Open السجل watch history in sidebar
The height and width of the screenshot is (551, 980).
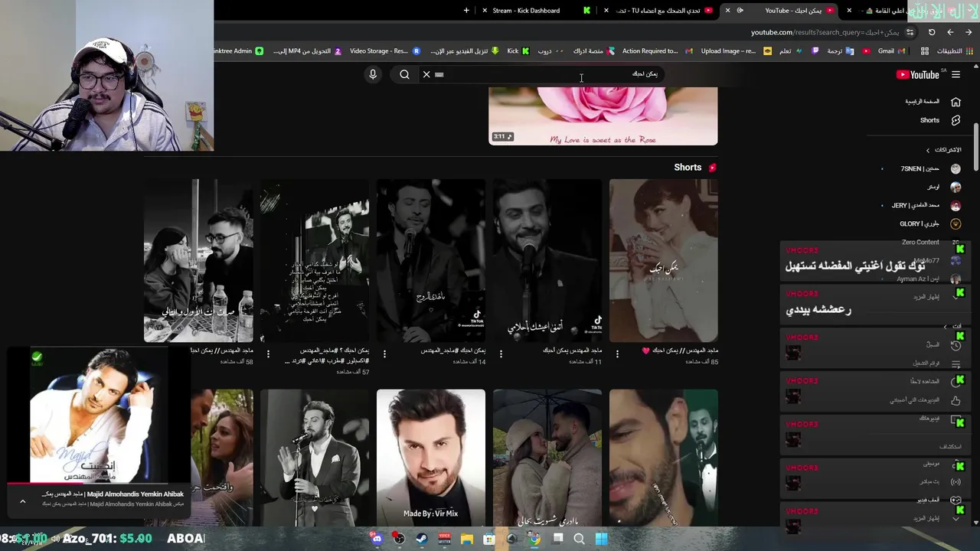click(x=943, y=345)
